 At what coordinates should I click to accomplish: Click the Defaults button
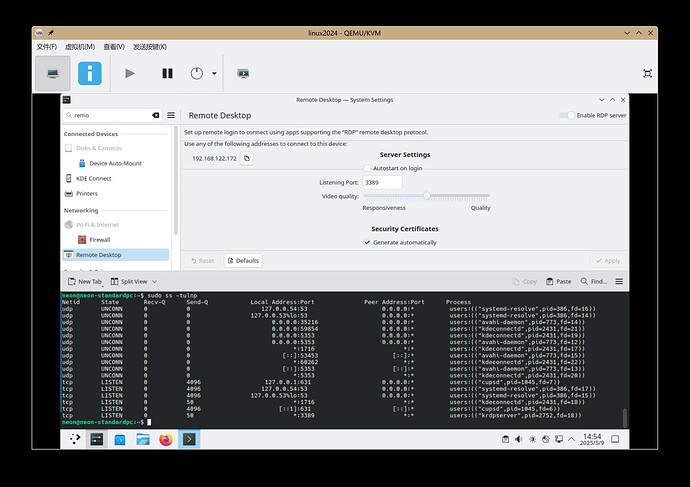243,261
